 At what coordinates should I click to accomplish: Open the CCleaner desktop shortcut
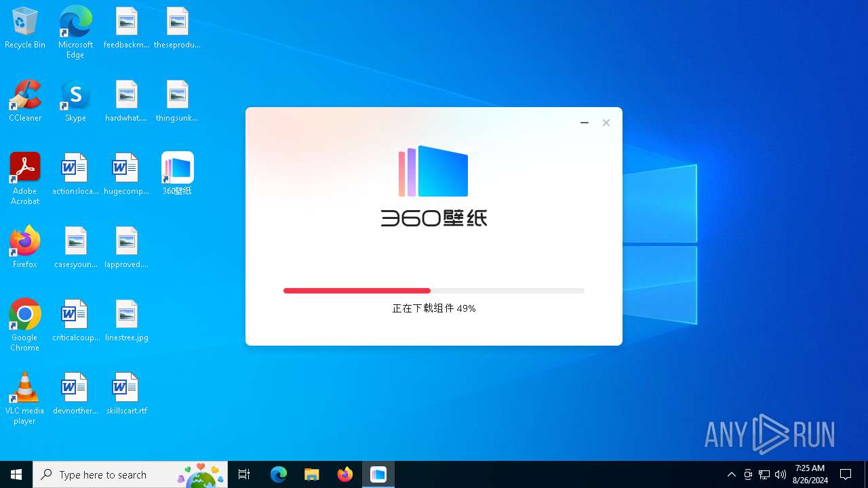point(25,101)
